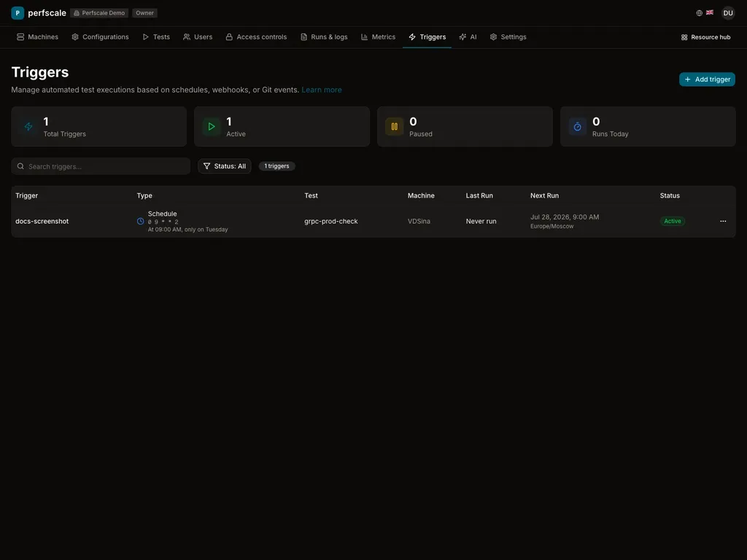Click the At 09:00 AM, only on Tuesday text
This screenshot has width=747, height=560.
(x=187, y=230)
